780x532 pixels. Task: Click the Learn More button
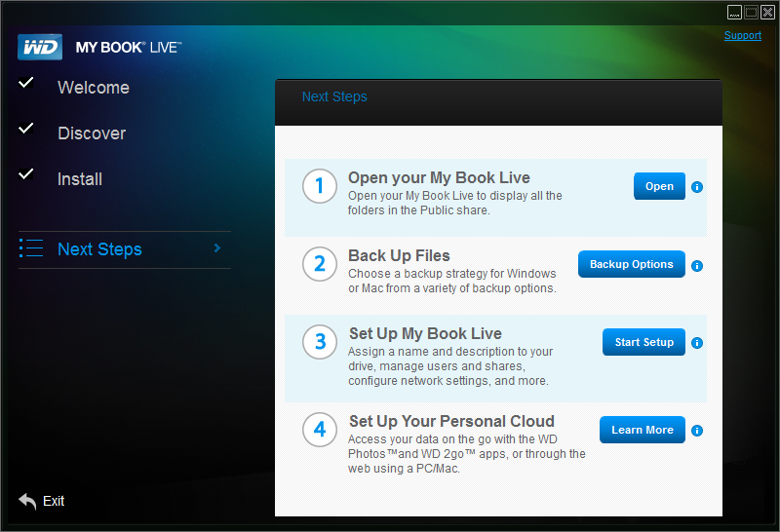tap(643, 430)
